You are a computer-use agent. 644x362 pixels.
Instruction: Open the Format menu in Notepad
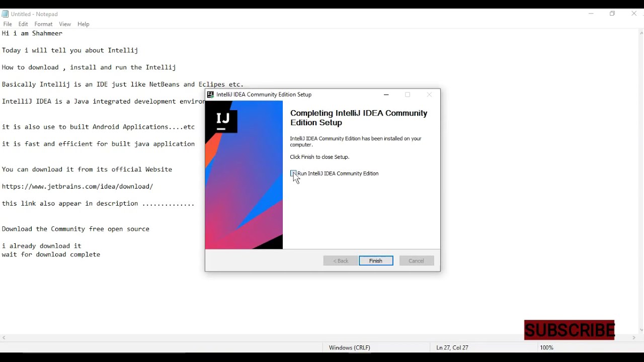[x=44, y=24]
